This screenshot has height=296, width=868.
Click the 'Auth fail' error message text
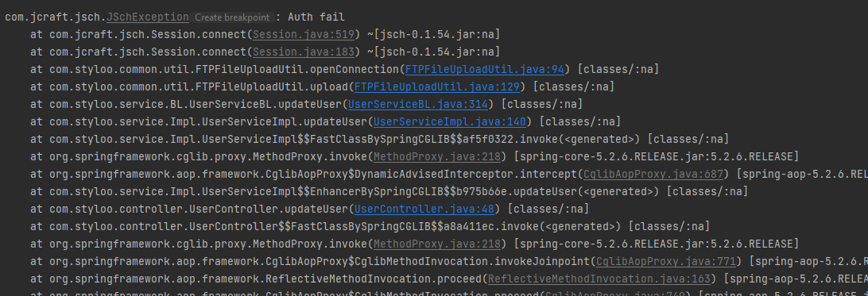[x=316, y=17]
